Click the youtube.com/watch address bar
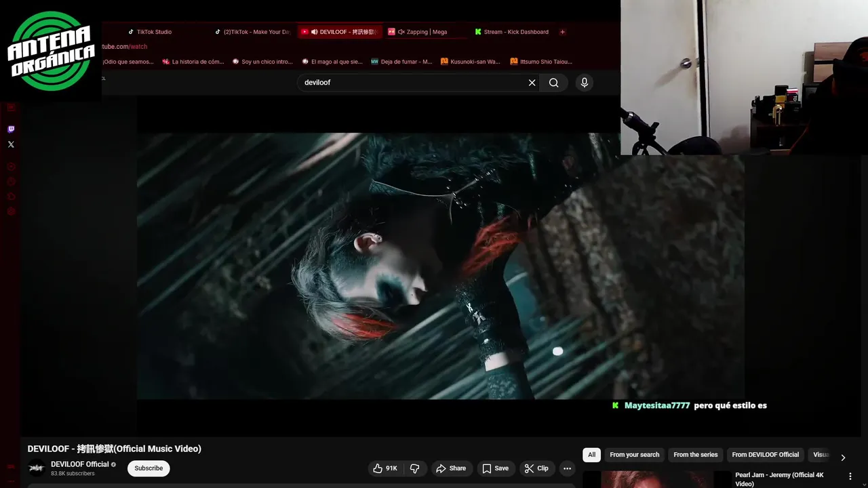This screenshot has width=868, height=488. [x=124, y=47]
